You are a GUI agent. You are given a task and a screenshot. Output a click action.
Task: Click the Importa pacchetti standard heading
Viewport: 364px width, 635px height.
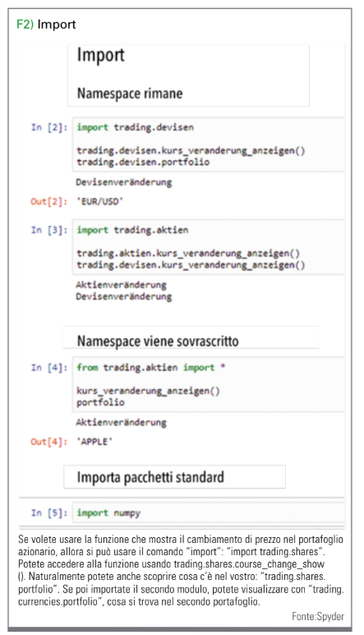tap(150, 477)
